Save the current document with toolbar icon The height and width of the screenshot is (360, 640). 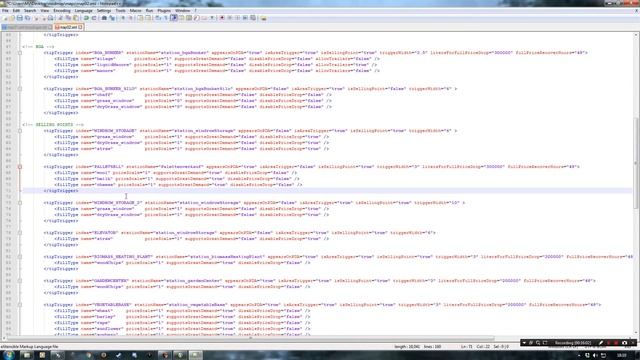coord(20,18)
